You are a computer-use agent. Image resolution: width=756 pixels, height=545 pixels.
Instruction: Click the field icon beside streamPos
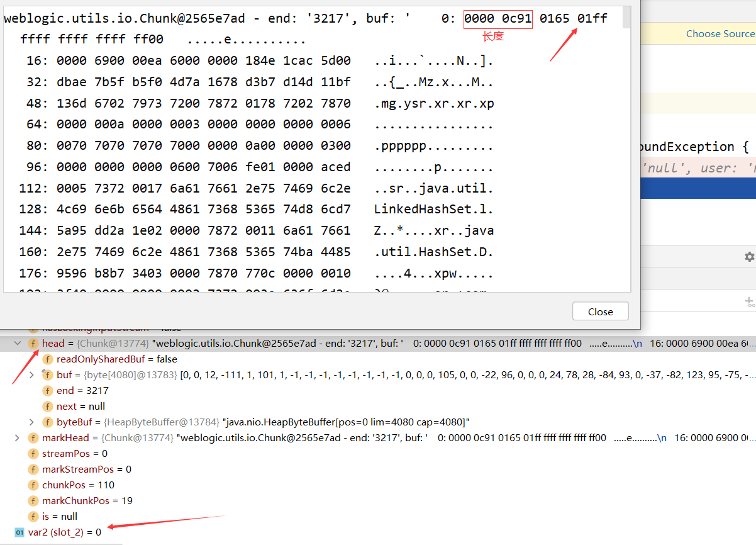(x=33, y=454)
